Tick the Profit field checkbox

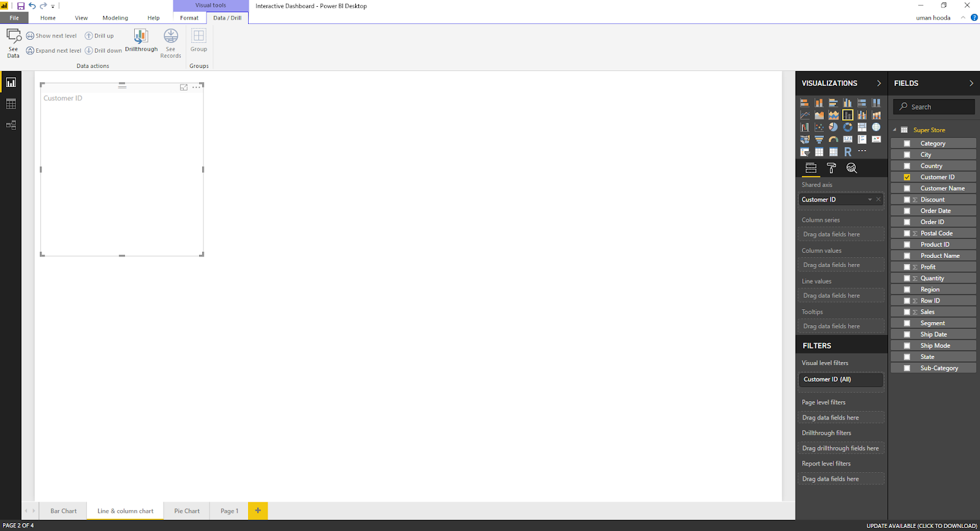(x=907, y=267)
